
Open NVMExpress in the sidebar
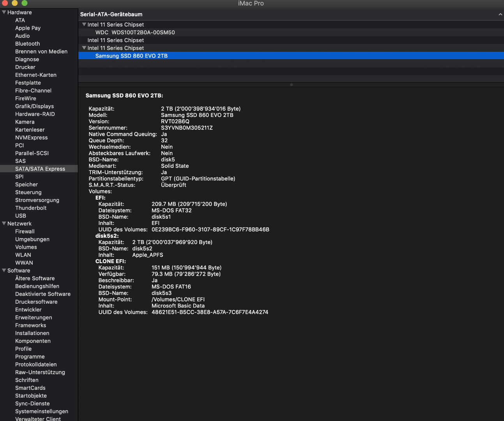point(31,138)
